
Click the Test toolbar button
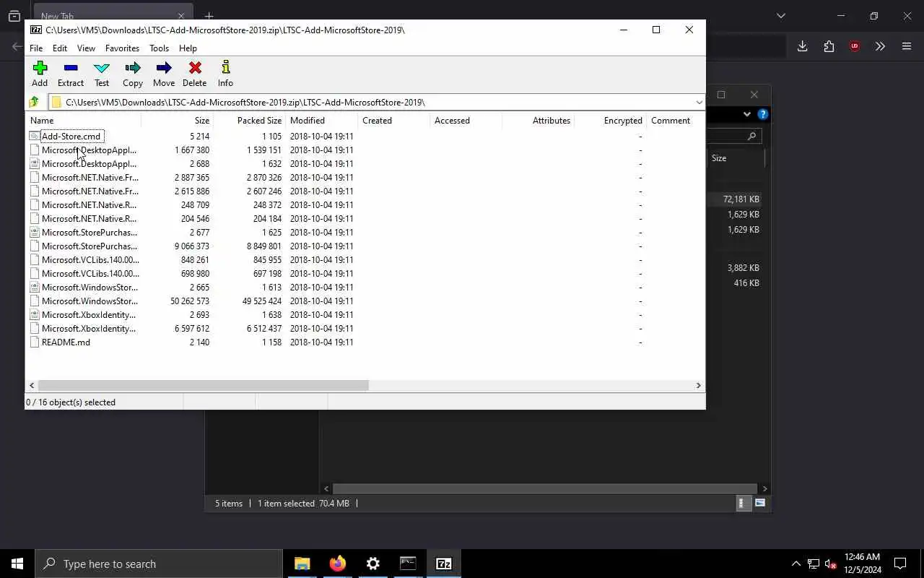[x=102, y=74]
